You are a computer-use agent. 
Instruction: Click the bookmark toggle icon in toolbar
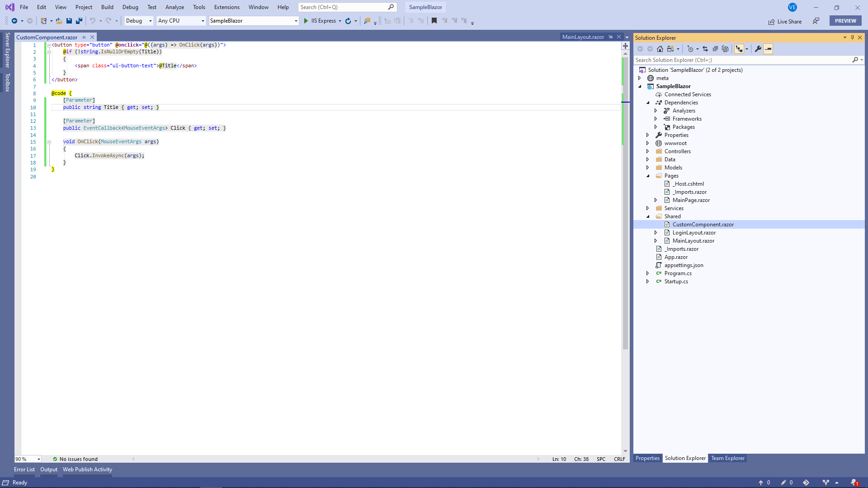pos(434,21)
